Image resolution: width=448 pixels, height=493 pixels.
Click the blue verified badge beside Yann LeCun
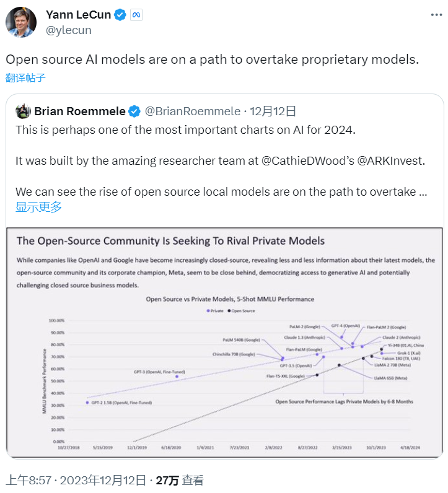(x=120, y=15)
